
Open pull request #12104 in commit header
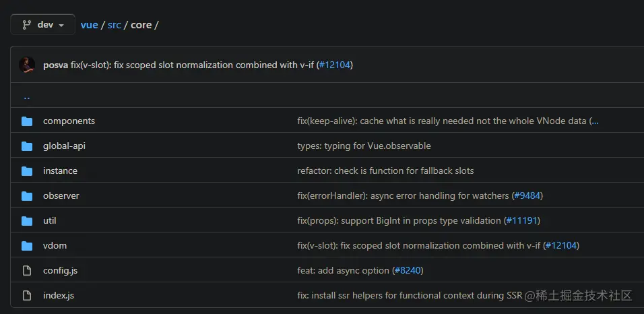coord(335,65)
